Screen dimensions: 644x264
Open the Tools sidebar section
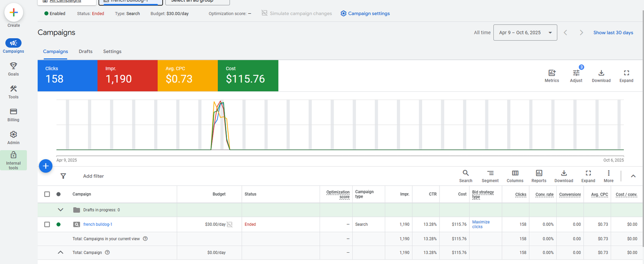[x=13, y=89]
